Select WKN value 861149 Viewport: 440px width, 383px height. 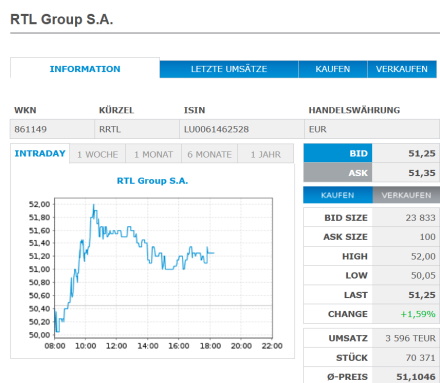coord(30,129)
